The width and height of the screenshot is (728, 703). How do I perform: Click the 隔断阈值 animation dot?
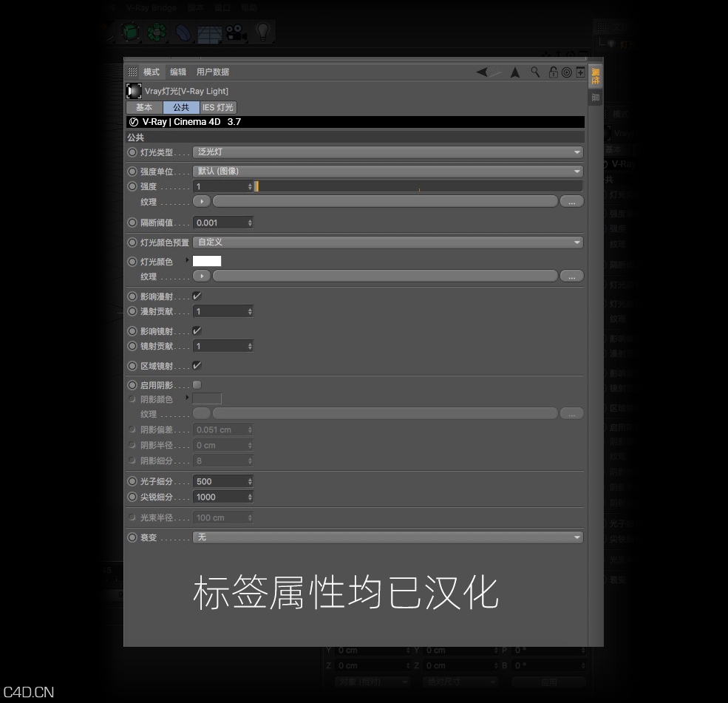(132, 223)
